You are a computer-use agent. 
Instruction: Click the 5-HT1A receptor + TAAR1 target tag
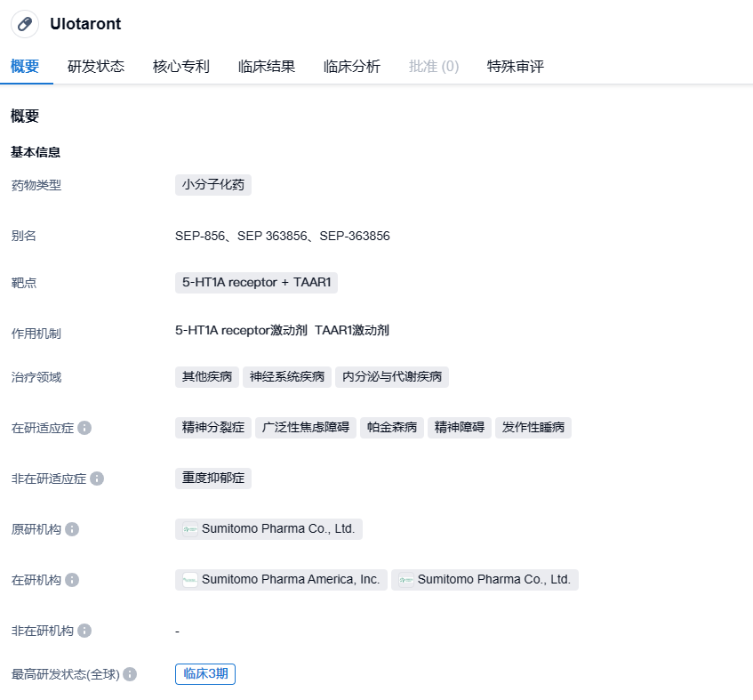click(x=256, y=283)
